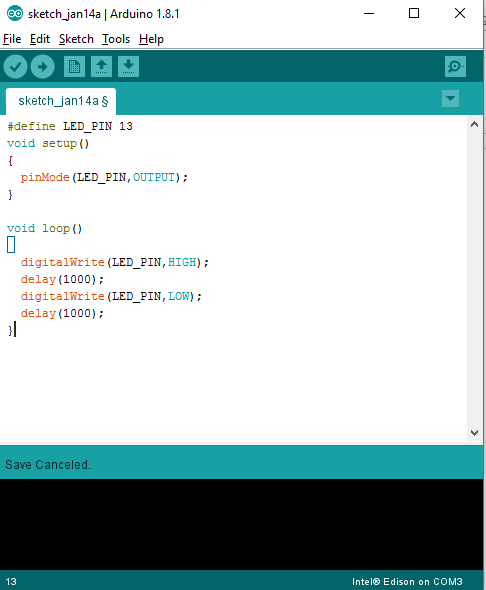486x590 pixels.
Task: Maximize the Arduino window
Action: 414,14
